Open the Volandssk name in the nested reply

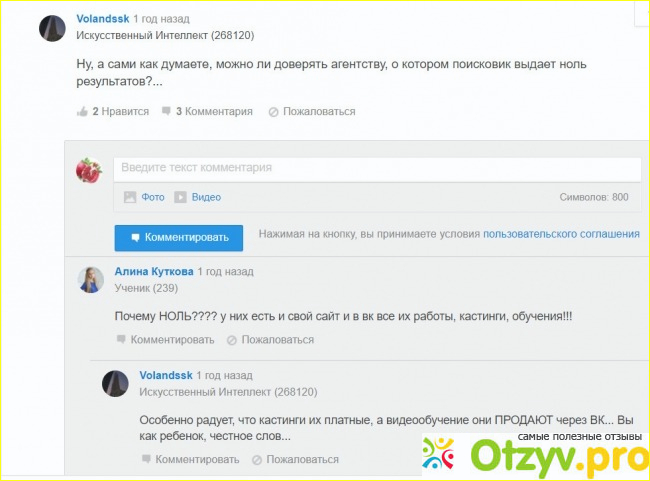166,375
